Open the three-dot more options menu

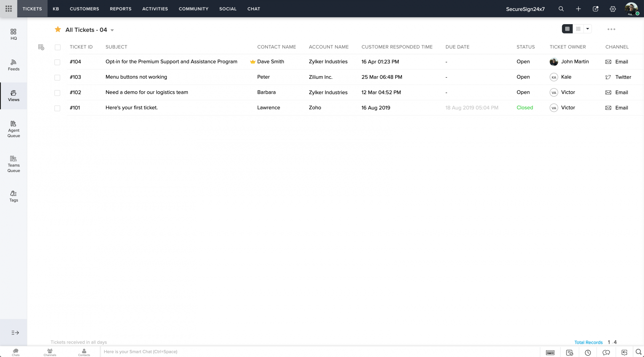(611, 29)
